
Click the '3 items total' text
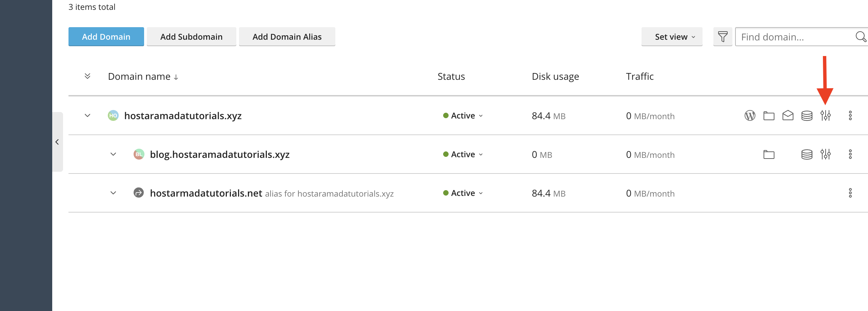[92, 7]
